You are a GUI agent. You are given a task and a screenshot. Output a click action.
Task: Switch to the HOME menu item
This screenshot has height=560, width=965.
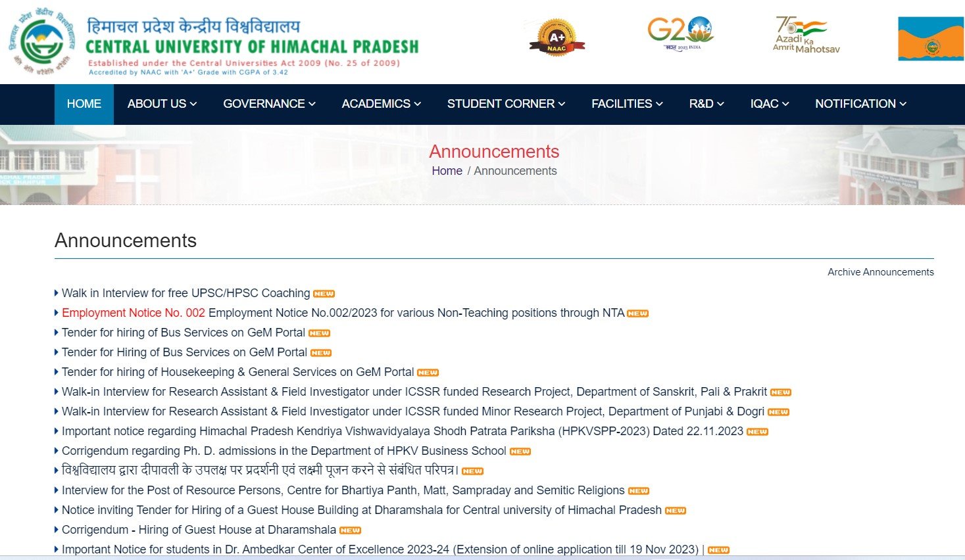coord(84,104)
